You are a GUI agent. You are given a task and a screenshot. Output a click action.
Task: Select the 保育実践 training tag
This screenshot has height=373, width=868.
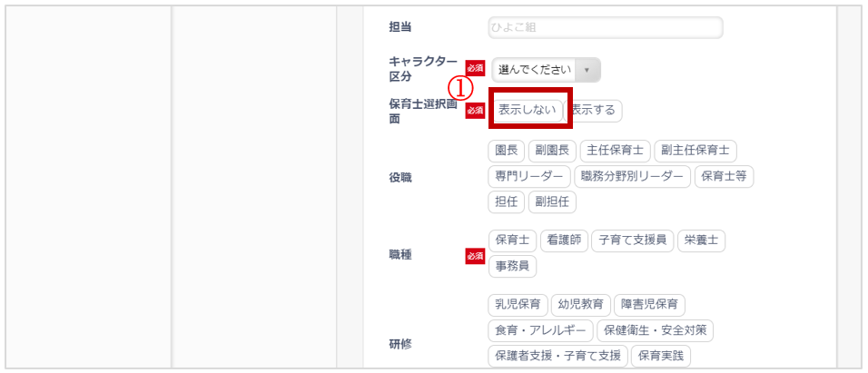coord(660,357)
